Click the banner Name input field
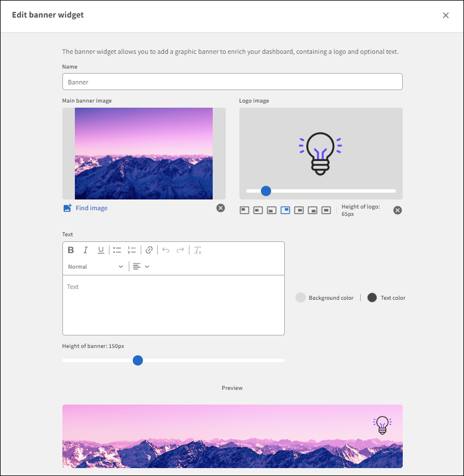The image size is (464, 476). (x=232, y=82)
